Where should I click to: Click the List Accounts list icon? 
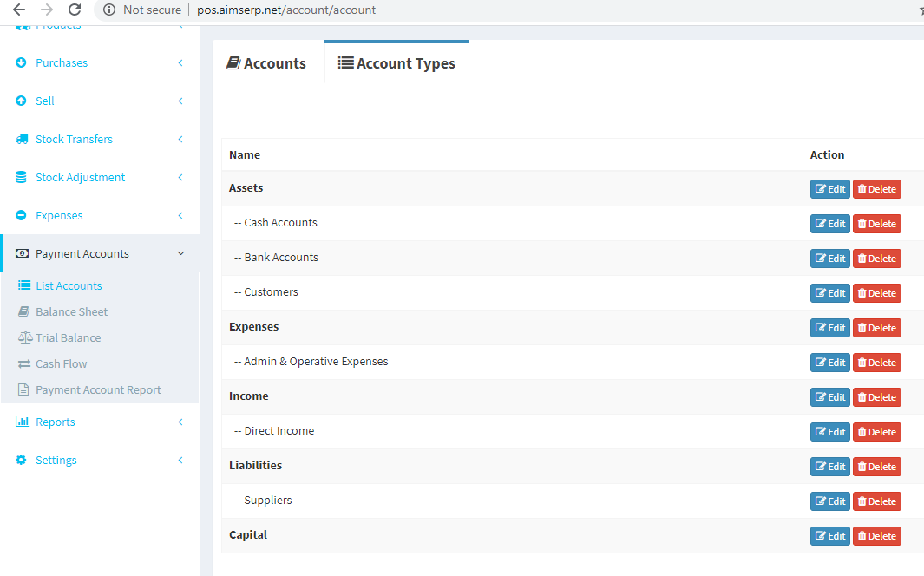(x=24, y=285)
